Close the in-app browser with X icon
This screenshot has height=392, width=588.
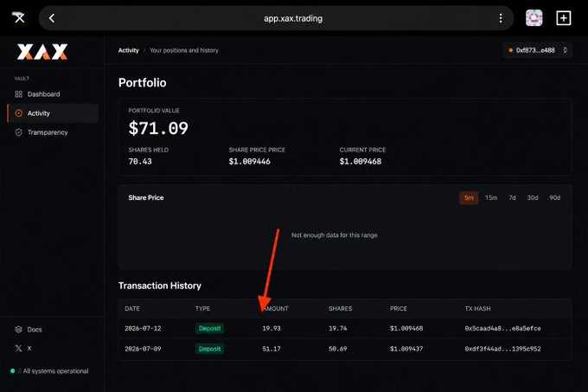pyautogui.click(x=19, y=17)
